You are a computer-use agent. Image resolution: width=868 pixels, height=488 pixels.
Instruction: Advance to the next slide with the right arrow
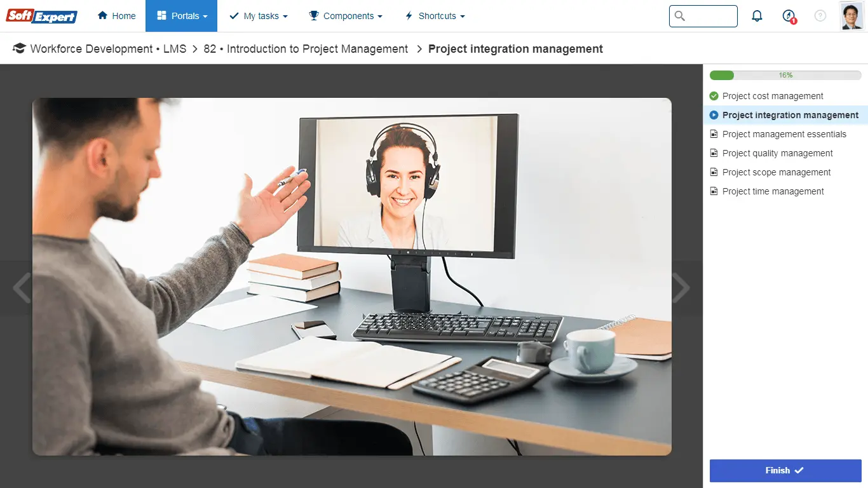click(x=682, y=287)
